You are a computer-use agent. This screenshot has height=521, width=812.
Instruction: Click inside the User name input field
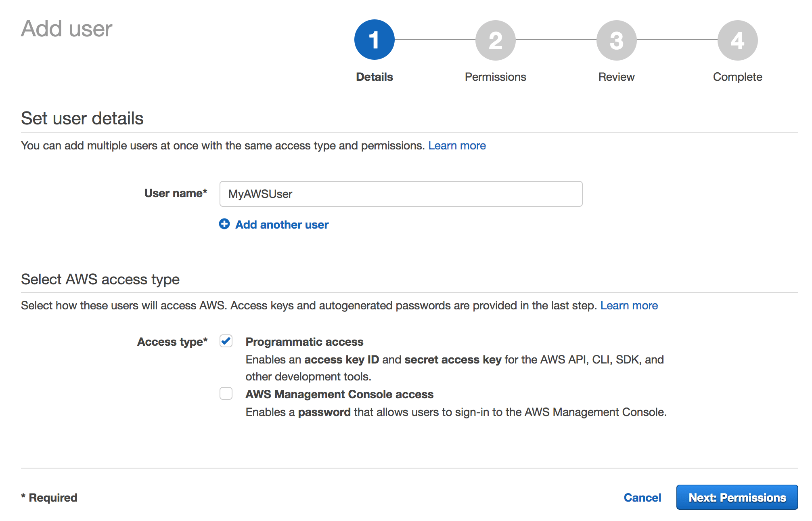coord(401,194)
